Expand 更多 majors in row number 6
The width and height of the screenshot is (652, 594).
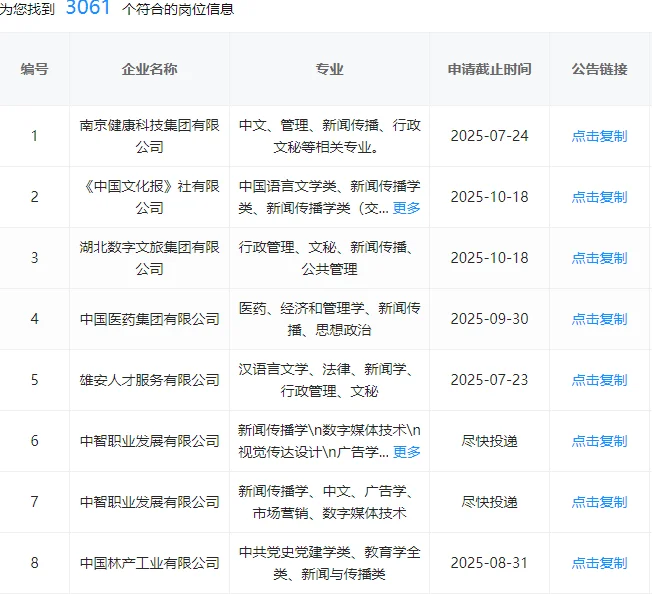pos(406,452)
